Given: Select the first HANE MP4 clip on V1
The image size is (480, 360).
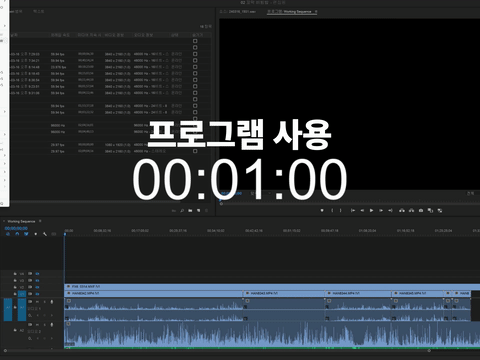Looking at the screenshot, I should coord(154,293).
